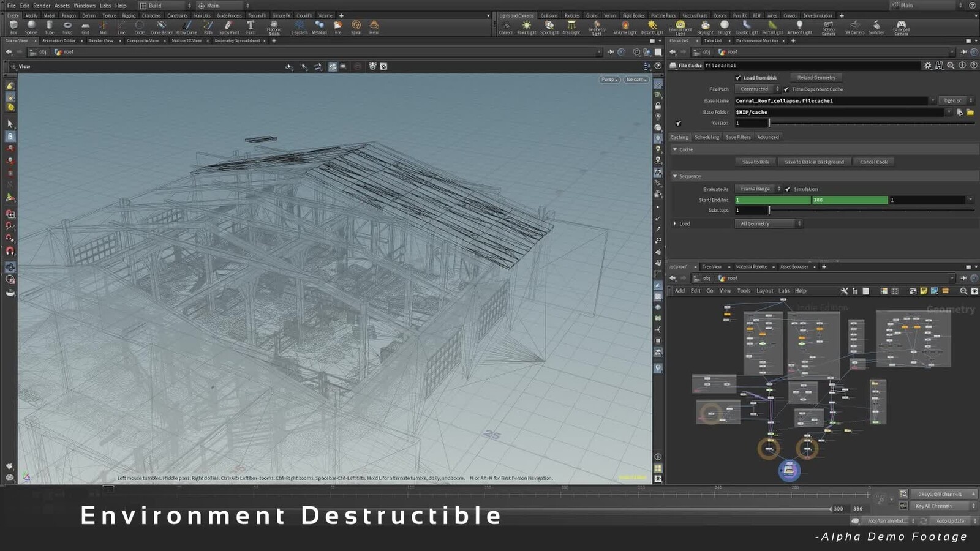Select the Spray Paint shelf tool
Screen dimensions: 980x551
229,27
